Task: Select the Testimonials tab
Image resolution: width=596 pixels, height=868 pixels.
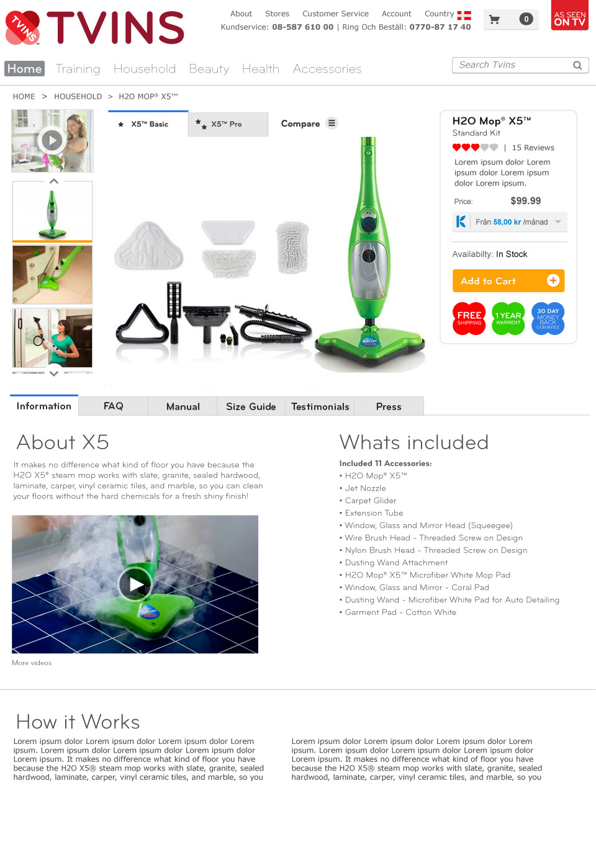Action: point(320,406)
